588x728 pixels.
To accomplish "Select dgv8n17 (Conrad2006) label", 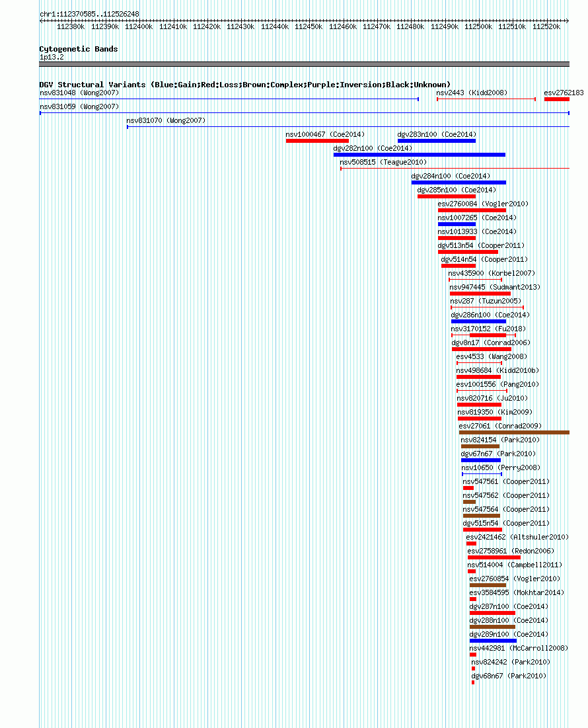I will tap(491, 343).
